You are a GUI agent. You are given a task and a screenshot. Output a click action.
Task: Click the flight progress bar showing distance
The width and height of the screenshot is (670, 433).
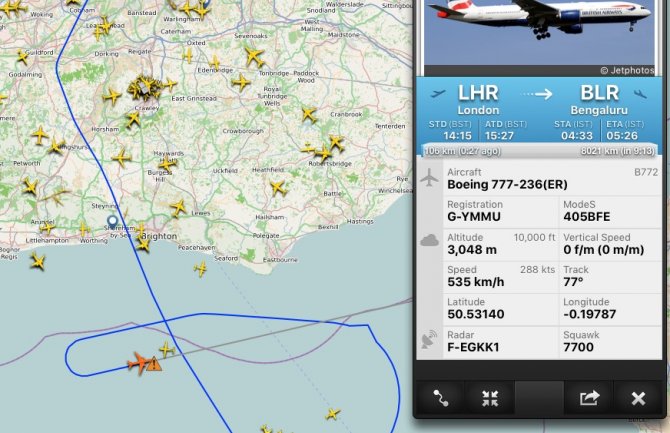539,151
